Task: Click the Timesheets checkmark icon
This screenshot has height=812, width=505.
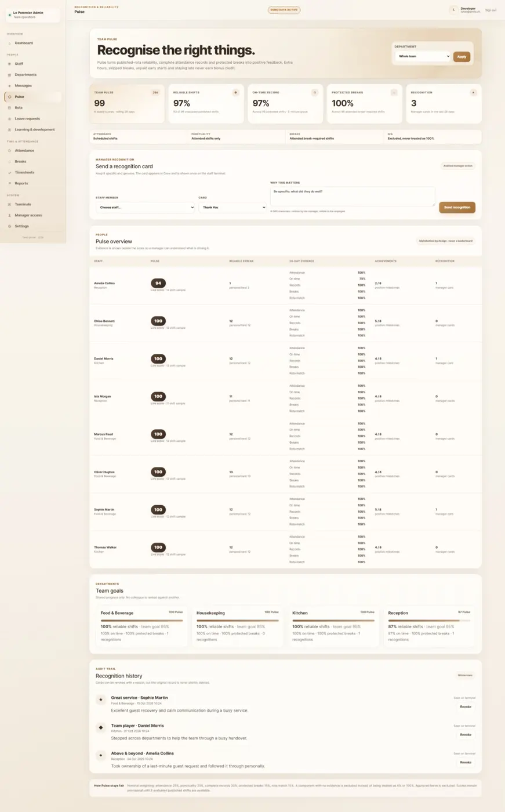Action: coord(9,173)
